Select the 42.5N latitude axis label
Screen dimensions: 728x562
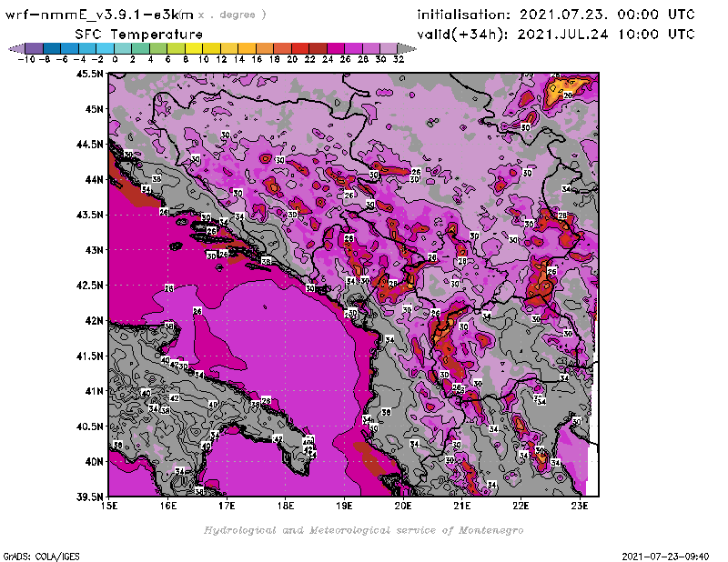coord(89,286)
